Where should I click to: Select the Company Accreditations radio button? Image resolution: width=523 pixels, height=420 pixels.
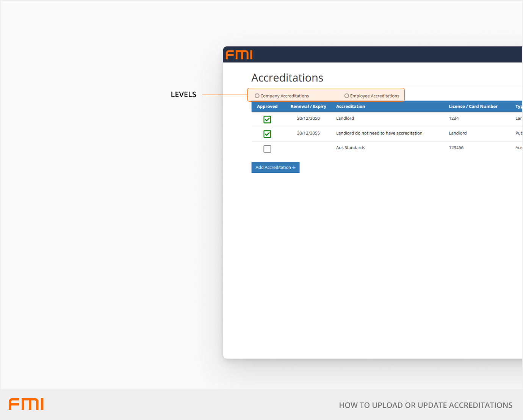[257, 96]
